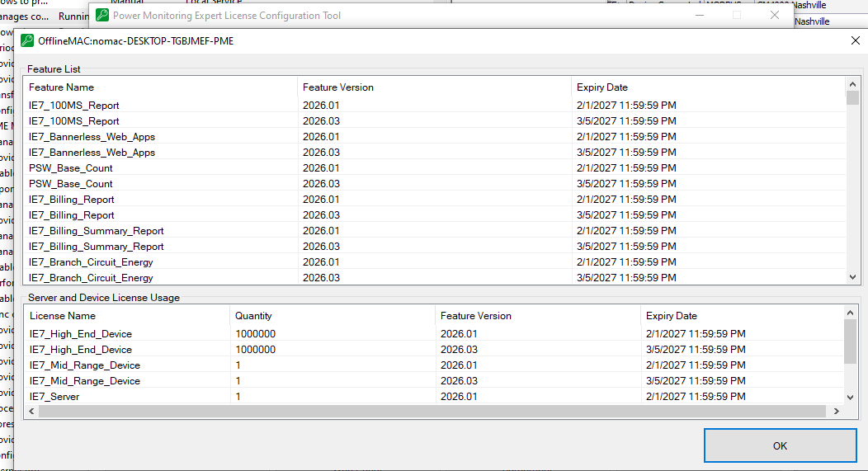The width and height of the screenshot is (868, 471).
Task: Select IE7_High_End_Device license row version 2026.01
Action: tap(434, 334)
